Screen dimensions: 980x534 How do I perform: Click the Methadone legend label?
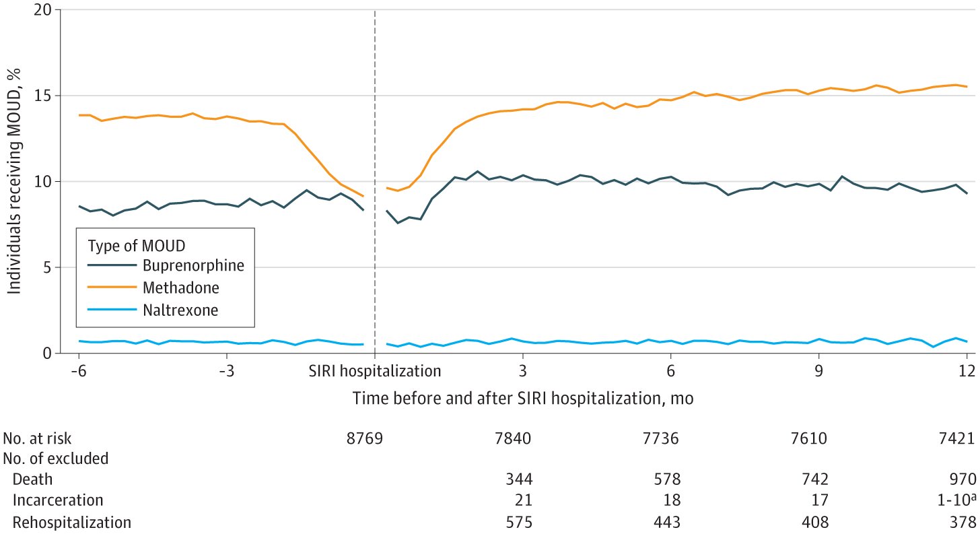click(x=181, y=288)
